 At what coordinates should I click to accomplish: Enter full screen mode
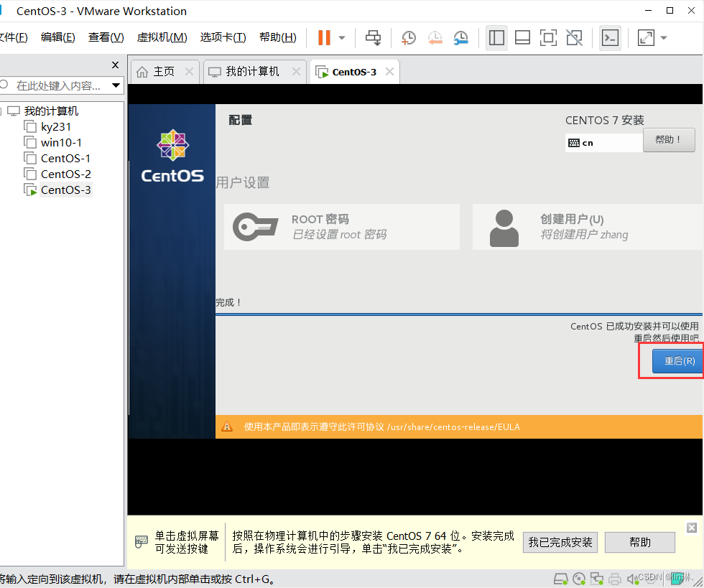548,38
